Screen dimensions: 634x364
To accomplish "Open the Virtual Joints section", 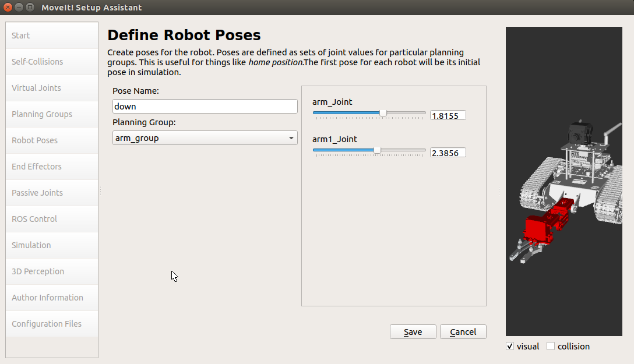I will [x=52, y=88].
